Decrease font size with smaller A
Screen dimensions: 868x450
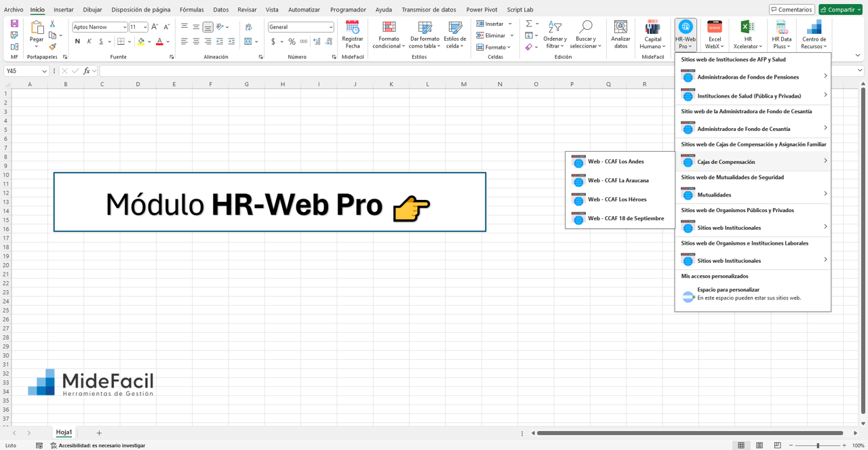[167, 27]
